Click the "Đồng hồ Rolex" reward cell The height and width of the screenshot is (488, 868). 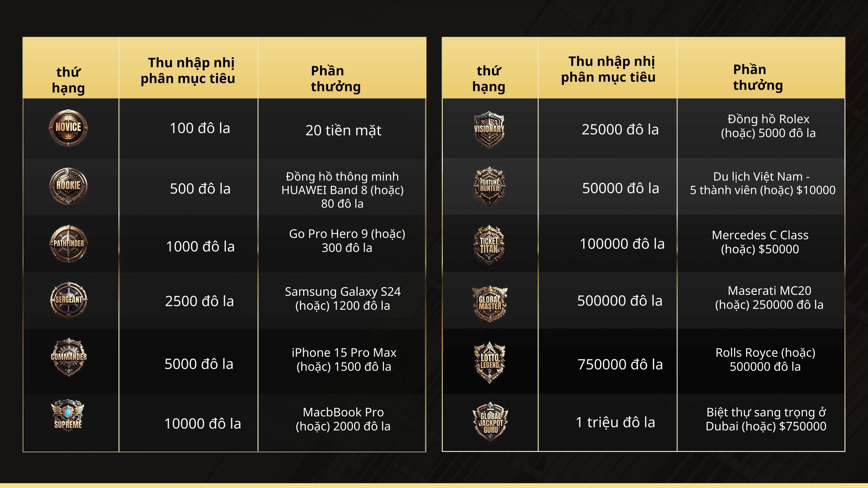761,128
